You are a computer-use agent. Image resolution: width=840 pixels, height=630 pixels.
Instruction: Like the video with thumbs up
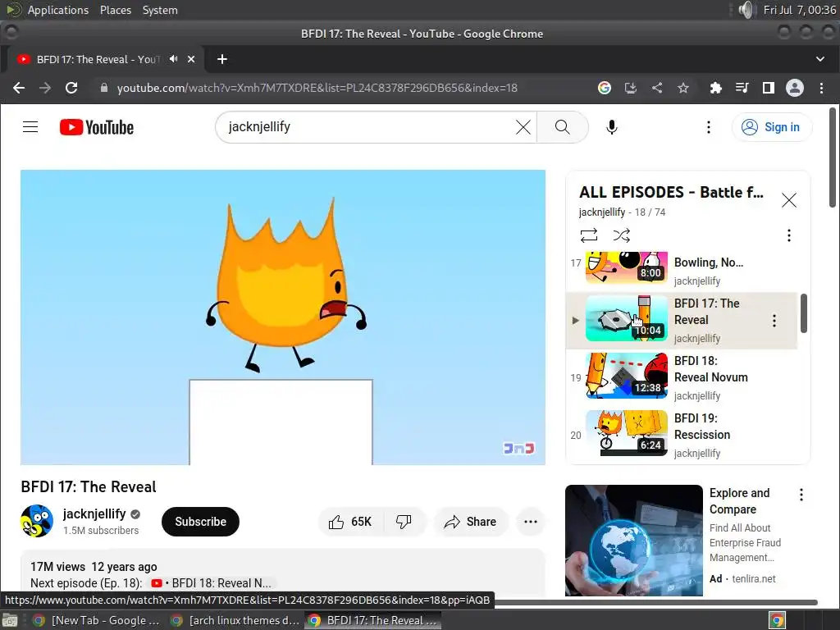pyautogui.click(x=350, y=522)
